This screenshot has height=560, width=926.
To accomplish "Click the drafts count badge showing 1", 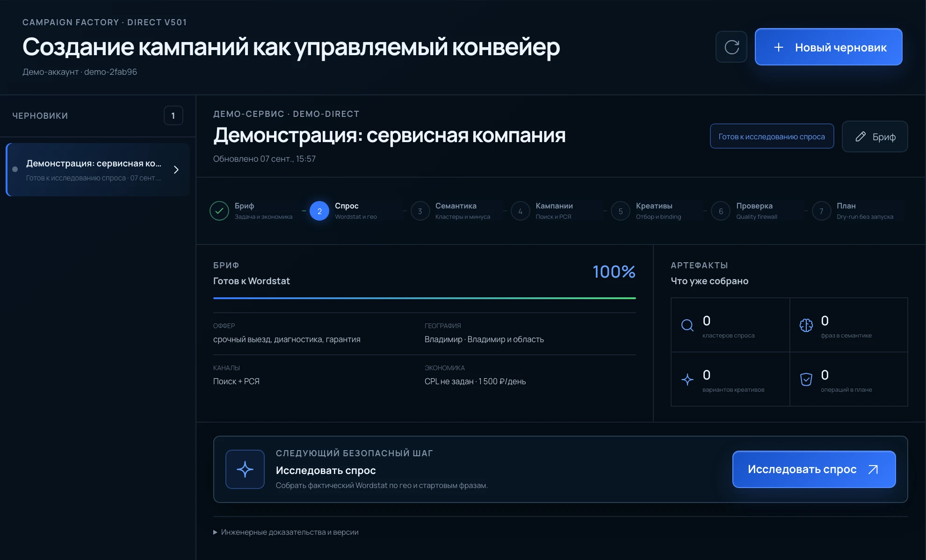I will coord(173,115).
